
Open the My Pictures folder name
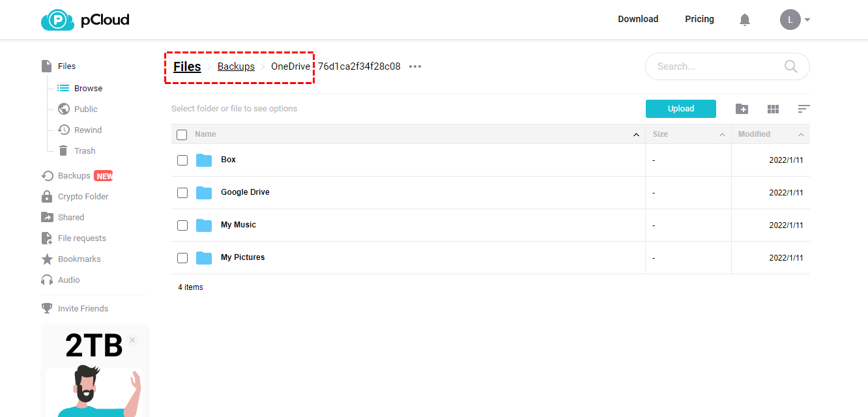(x=242, y=257)
